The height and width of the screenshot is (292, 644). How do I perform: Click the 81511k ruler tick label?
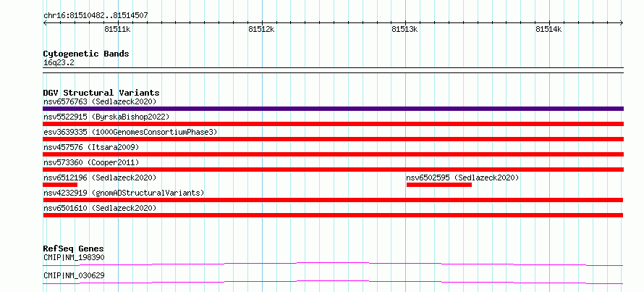(x=117, y=29)
